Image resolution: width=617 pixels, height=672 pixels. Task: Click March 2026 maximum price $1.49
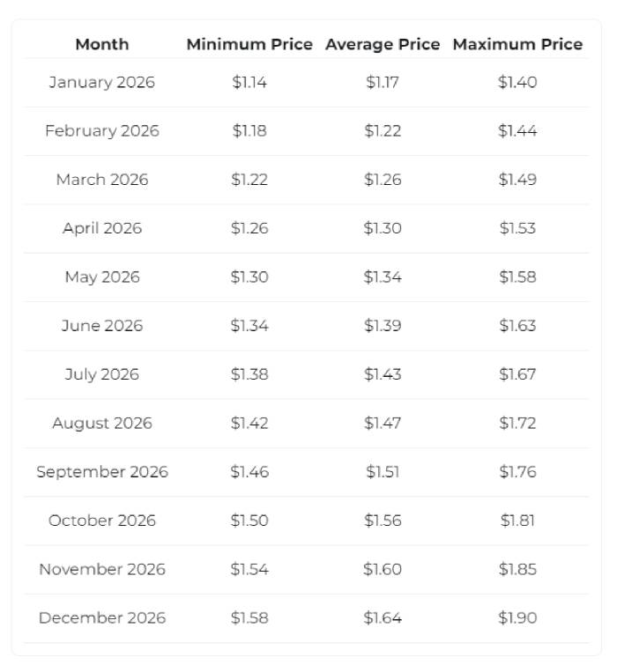(517, 180)
